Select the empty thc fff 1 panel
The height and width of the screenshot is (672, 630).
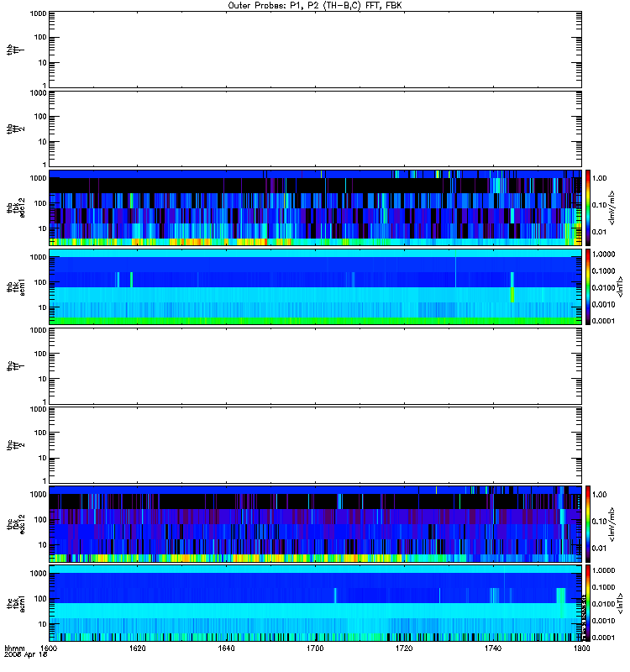[x=315, y=366]
